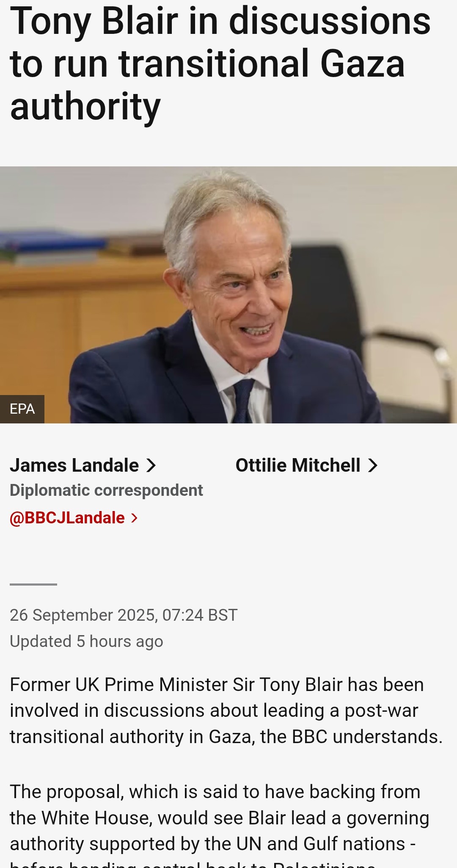Click the "Diplomatic correspondent" role text
This screenshot has height=868, width=457.
pos(106,490)
